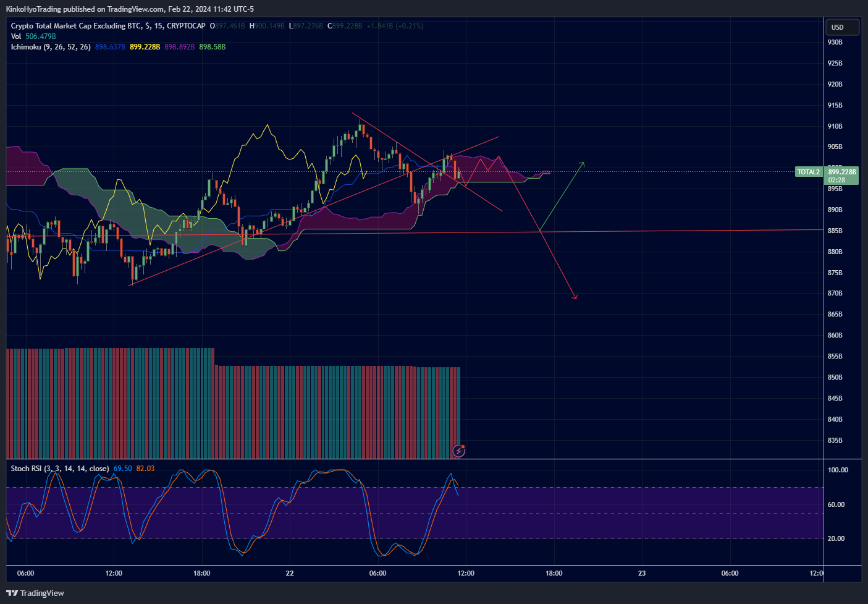Click the 23 date label on the time axis
The image size is (868, 604).
click(642, 573)
